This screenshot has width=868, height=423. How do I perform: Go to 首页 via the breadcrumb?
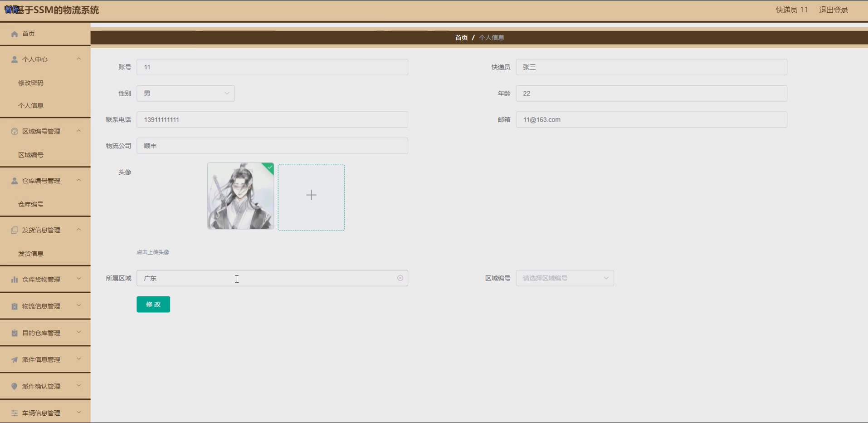[461, 37]
